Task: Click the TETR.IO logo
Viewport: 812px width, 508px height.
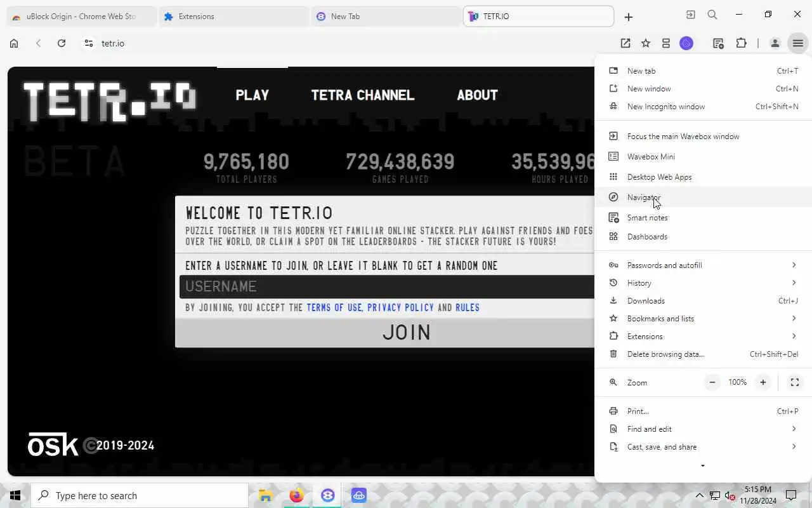Action: pos(110,102)
